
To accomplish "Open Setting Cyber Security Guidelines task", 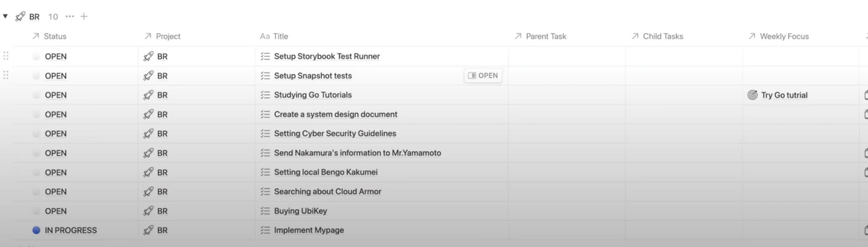I will [335, 134].
